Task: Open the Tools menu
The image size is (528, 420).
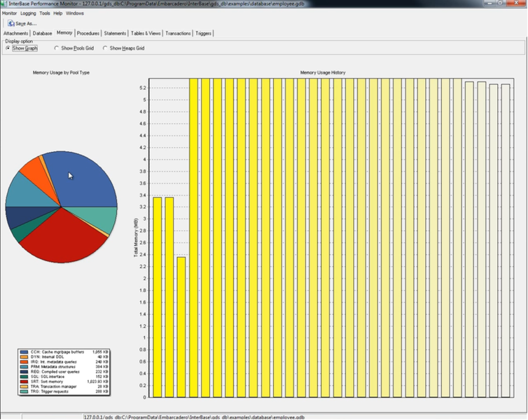Action: click(x=44, y=13)
